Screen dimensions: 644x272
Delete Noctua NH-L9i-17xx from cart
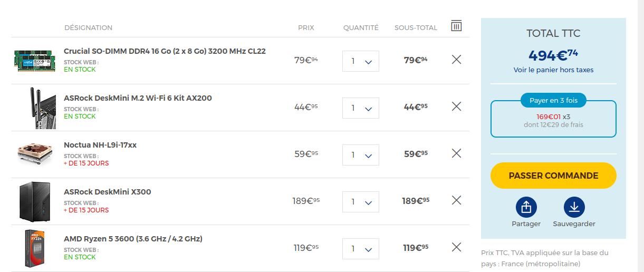pos(456,153)
